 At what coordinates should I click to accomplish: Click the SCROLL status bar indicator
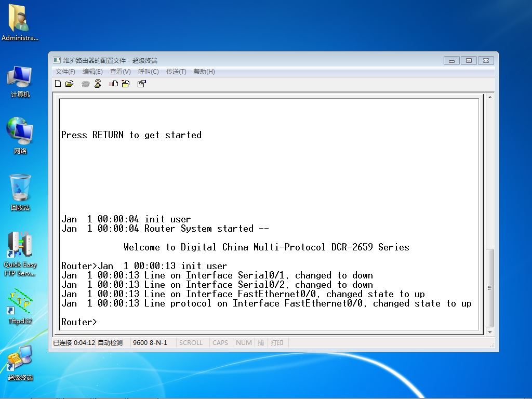(x=191, y=343)
